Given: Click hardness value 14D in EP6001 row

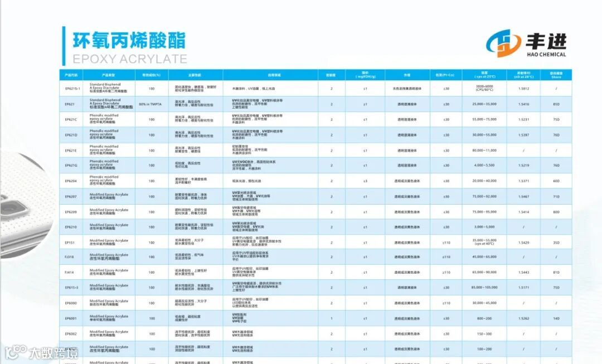Looking at the screenshot, I should point(556,318).
